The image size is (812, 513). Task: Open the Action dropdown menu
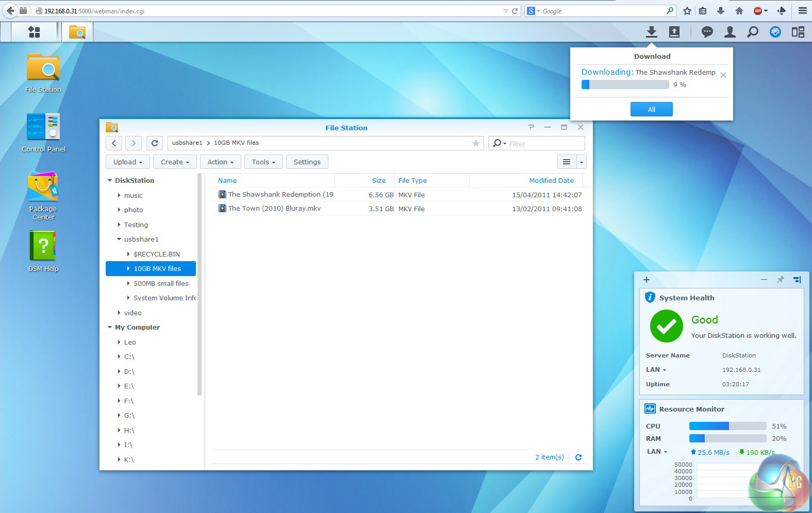click(x=220, y=162)
